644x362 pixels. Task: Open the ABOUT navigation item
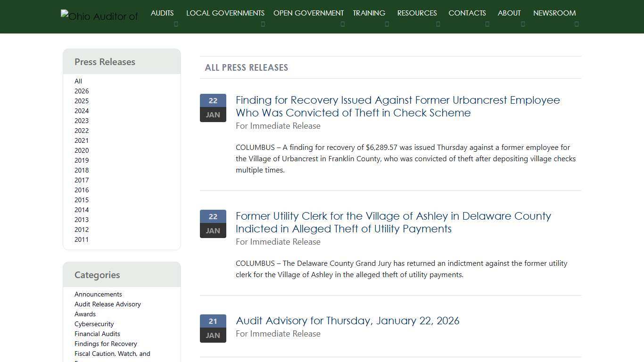coord(509,13)
